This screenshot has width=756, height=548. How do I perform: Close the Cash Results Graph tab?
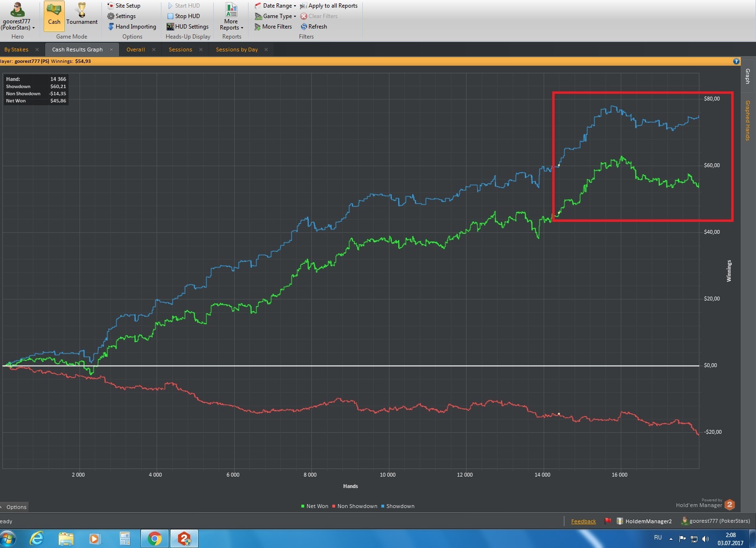click(x=111, y=50)
